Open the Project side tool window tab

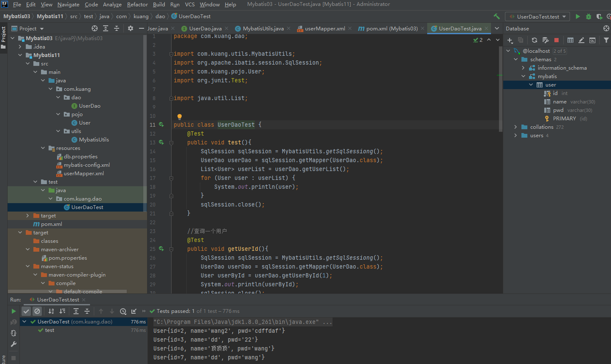point(3,38)
